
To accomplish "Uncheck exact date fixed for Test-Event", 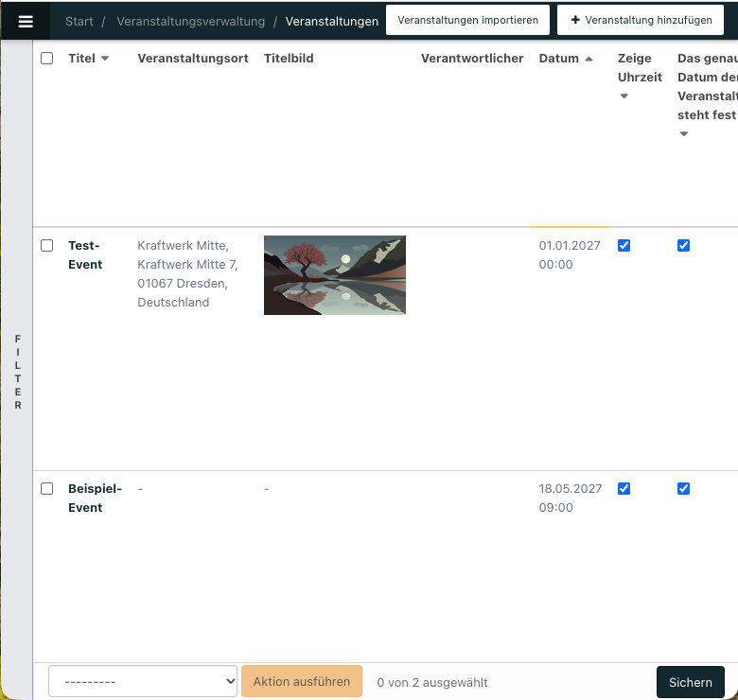I will 683,246.
